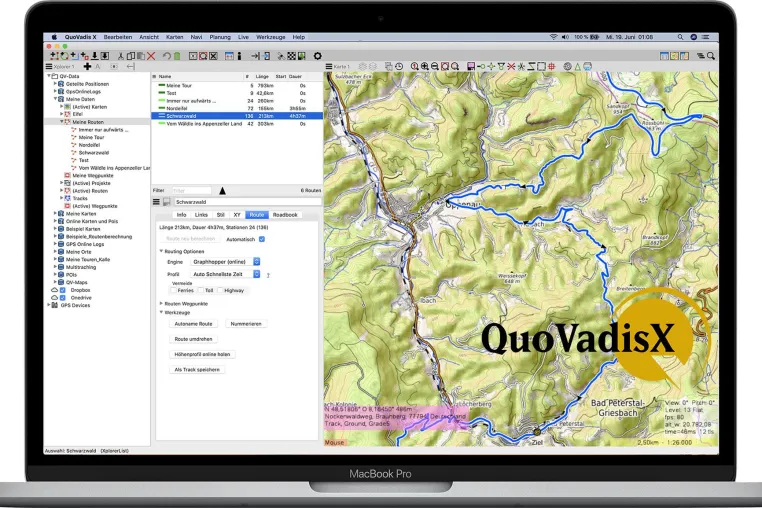Image resolution: width=762 pixels, height=508 pixels.
Task: Click the search magnifier in top-right toolbar
Action: click(710, 56)
